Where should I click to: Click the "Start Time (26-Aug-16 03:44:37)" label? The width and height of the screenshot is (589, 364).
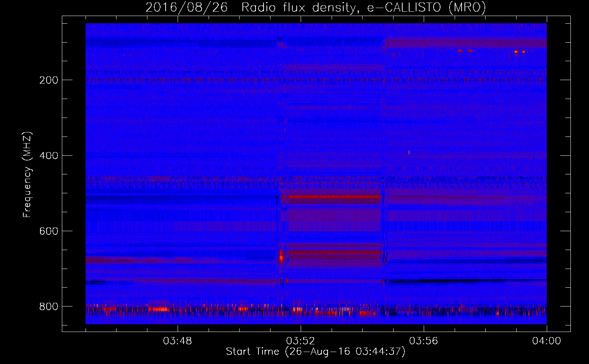(316, 352)
